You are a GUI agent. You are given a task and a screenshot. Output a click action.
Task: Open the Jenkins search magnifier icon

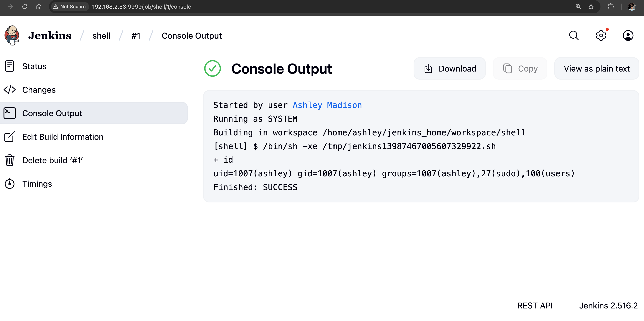574,35
